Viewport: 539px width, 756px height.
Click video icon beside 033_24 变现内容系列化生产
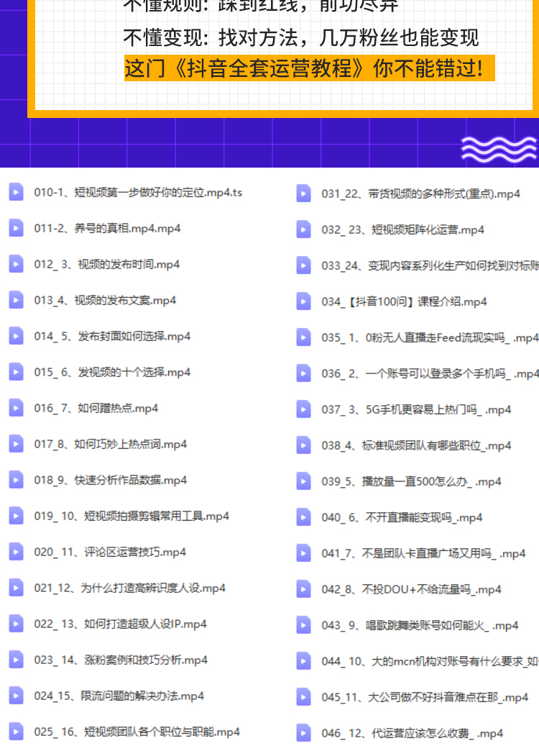(303, 265)
